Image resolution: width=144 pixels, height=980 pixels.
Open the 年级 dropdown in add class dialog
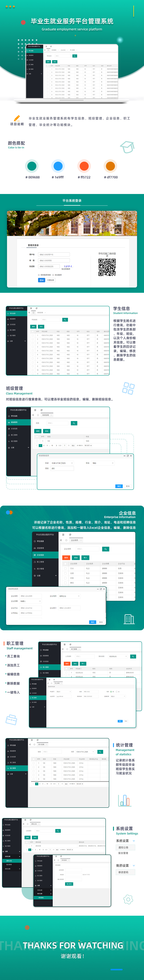[103, 463]
